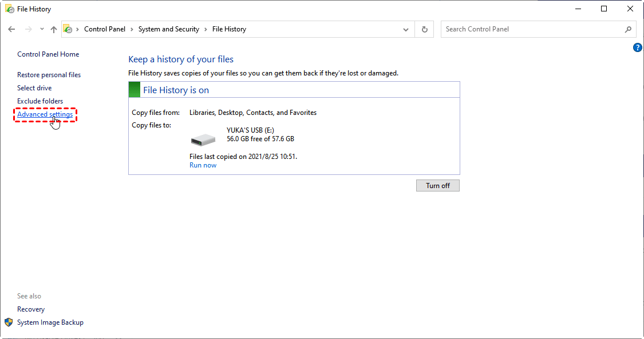The image size is (644, 339).
Task: Open the recent locations dropdown arrow
Action: (42, 29)
